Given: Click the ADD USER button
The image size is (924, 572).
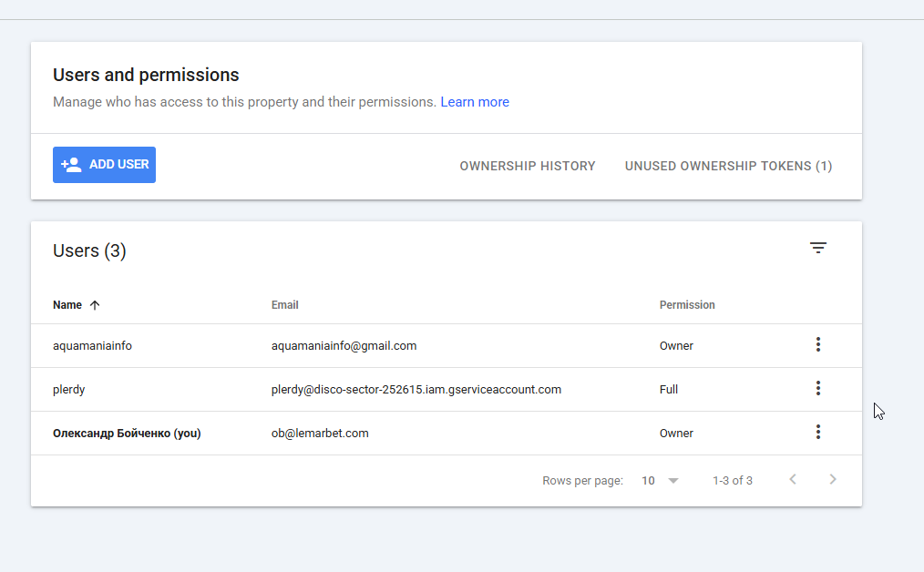Looking at the screenshot, I should point(104,165).
